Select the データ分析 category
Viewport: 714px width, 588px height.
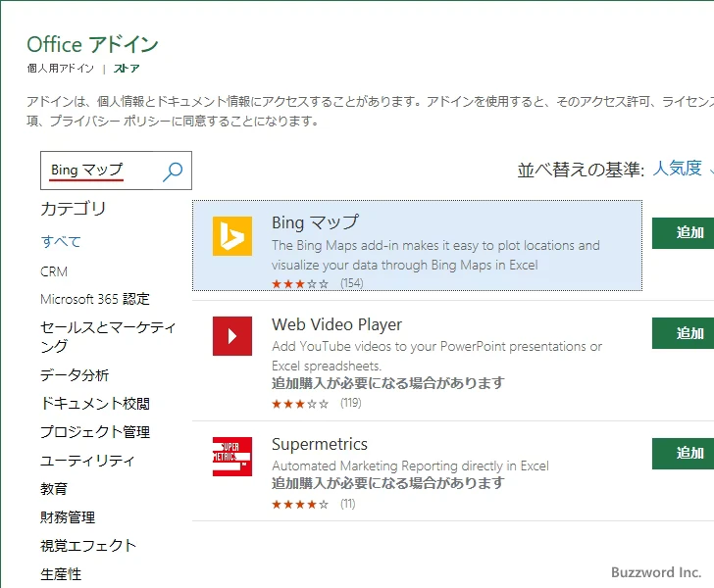(x=75, y=375)
